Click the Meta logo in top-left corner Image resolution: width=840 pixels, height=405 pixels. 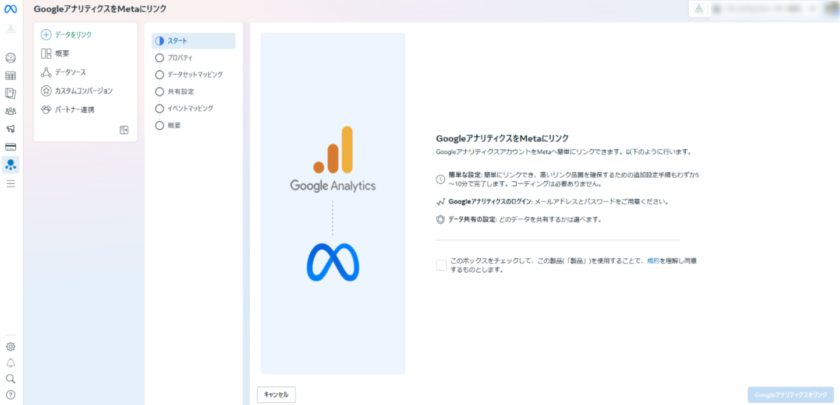pyautogui.click(x=11, y=8)
